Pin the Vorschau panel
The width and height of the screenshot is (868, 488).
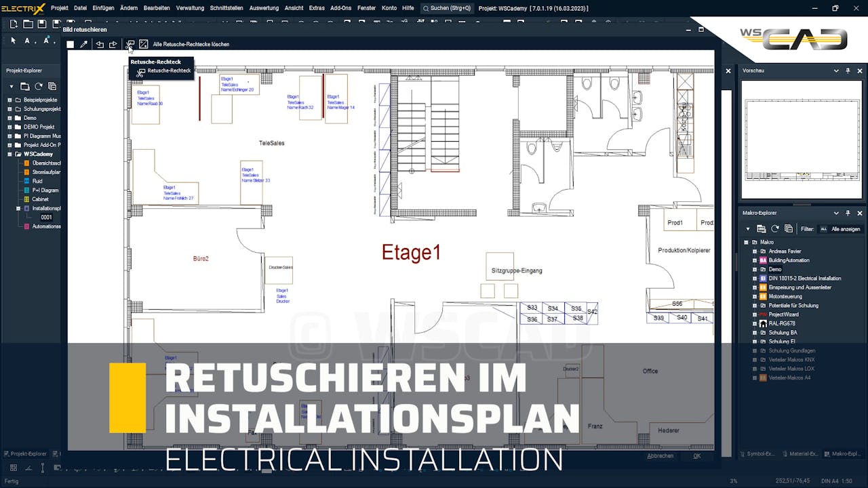[847, 70]
